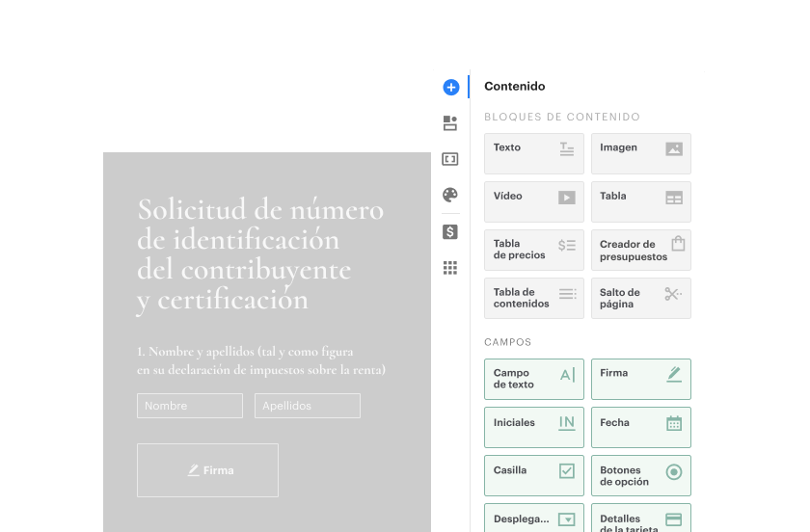
Task: Click the BLOQUES DE CONTENIDO section label
Action: pyautogui.click(x=562, y=117)
